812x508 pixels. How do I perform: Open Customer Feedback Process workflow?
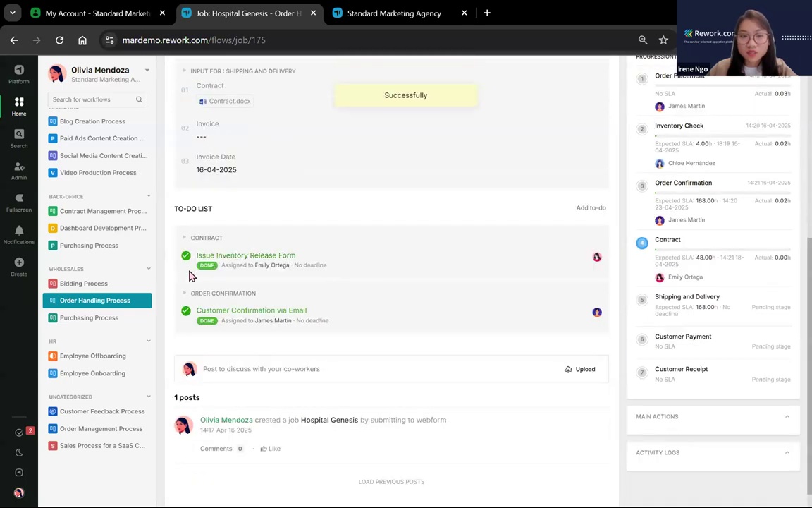tap(102, 411)
